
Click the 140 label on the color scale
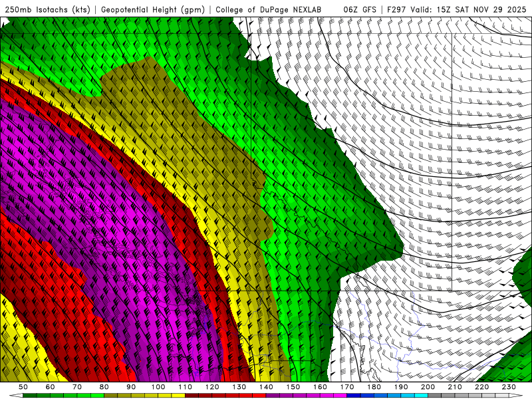[x=266, y=387]
